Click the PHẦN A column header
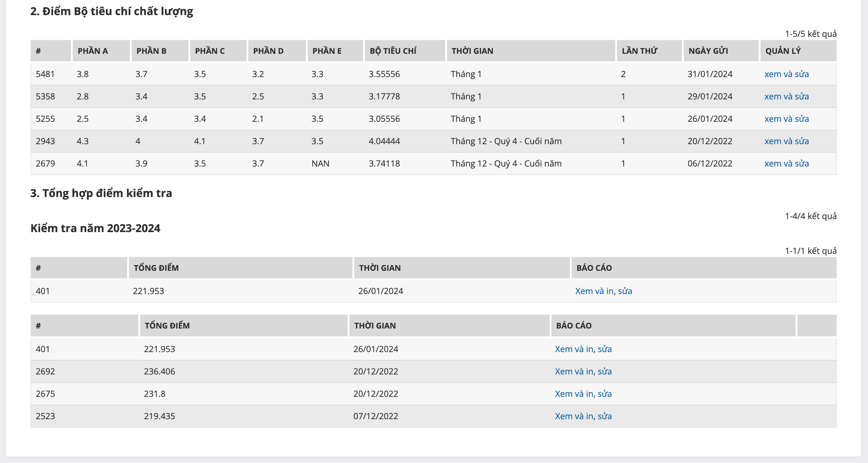This screenshot has height=463, width=868. (93, 51)
